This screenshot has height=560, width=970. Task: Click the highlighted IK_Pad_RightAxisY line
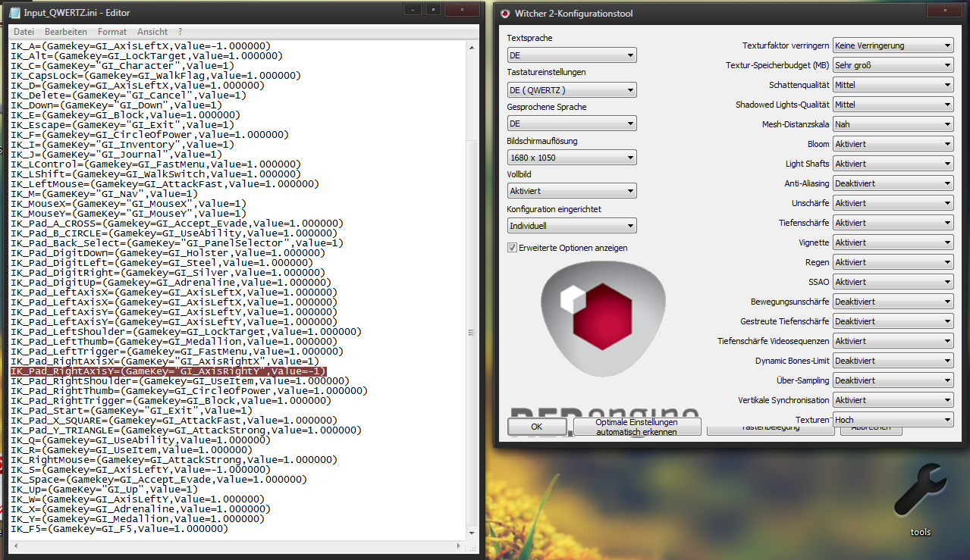click(168, 371)
